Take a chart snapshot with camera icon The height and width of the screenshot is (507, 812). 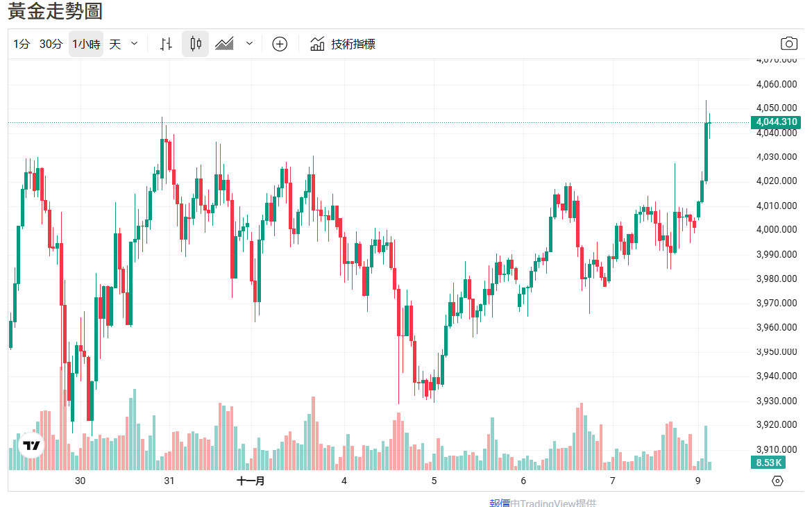tap(789, 44)
